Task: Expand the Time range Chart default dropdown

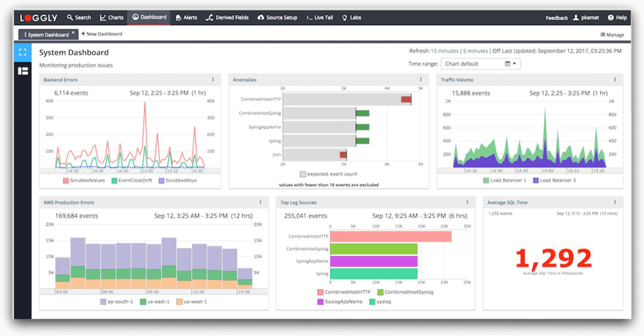Action: coord(480,64)
